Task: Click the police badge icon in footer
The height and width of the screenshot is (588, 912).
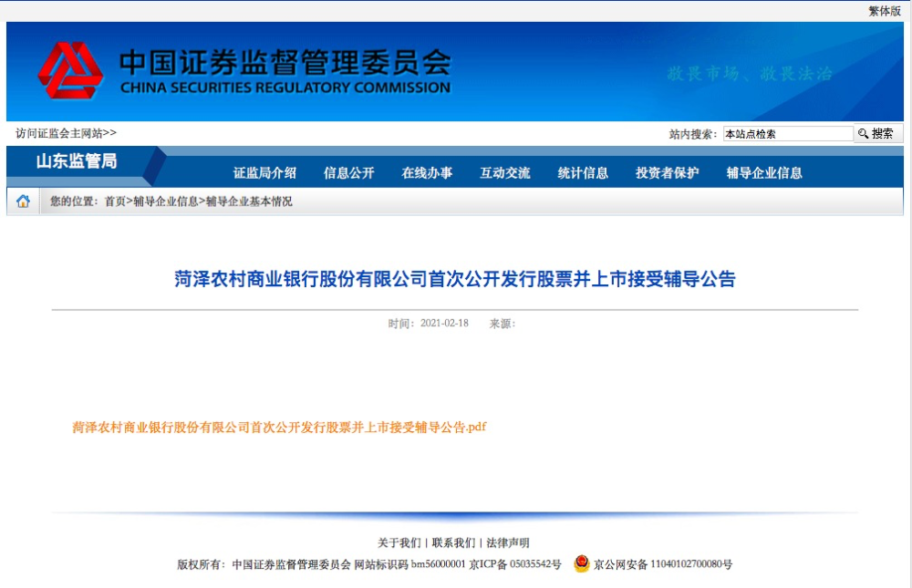Action: (x=581, y=563)
